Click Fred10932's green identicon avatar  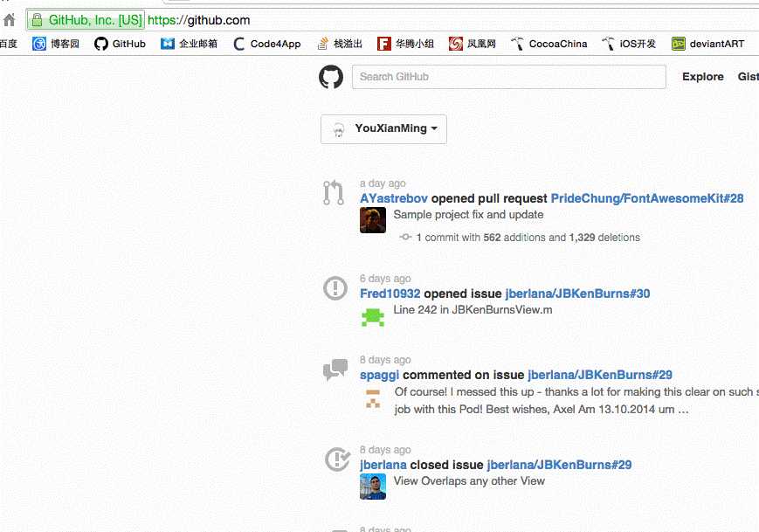click(x=373, y=317)
